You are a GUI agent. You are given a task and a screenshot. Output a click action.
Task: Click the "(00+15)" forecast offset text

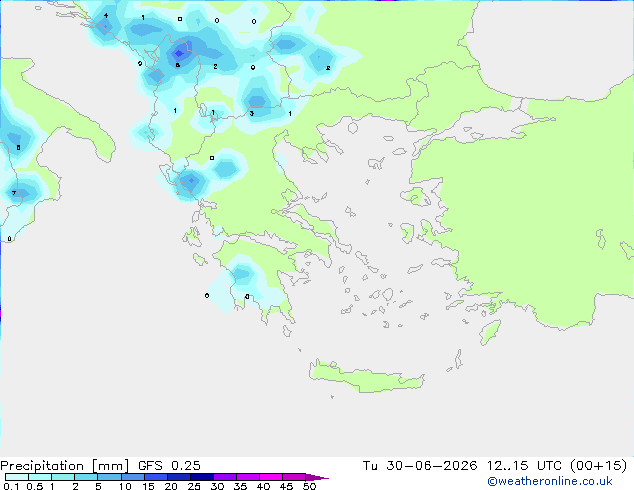(x=598, y=466)
